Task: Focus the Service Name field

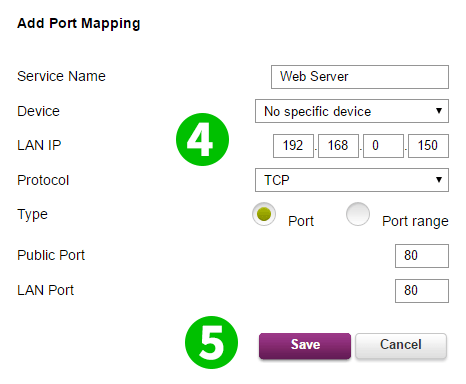Action: coord(360,77)
